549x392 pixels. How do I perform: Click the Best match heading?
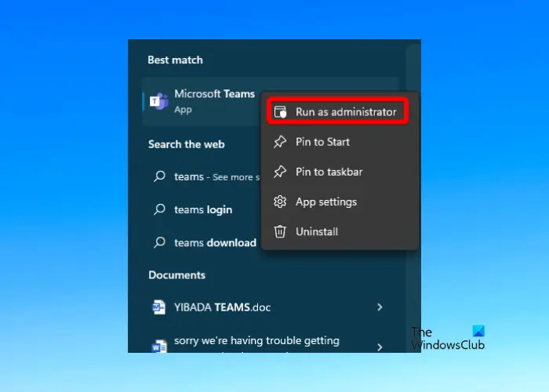tap(175, 60)
